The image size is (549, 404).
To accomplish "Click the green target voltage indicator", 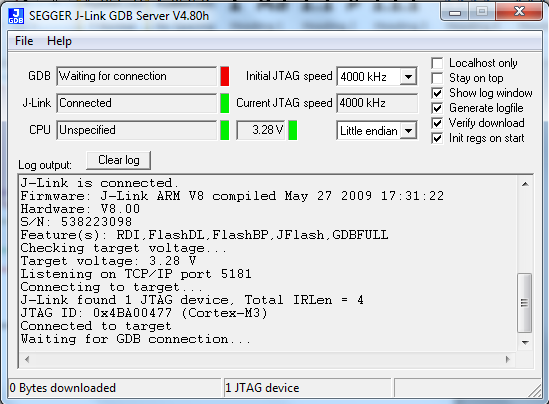I will coord(293,130).
